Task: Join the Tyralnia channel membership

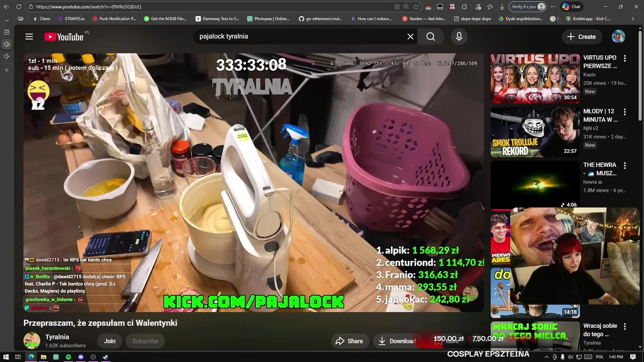Action: 110,341
